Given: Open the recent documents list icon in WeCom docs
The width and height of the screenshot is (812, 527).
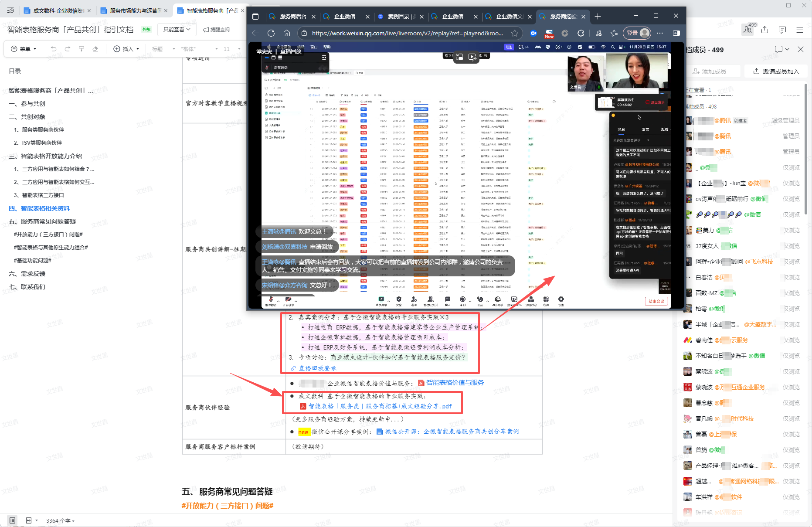Looking at the screenshot, I should click(x=10, y=10).
